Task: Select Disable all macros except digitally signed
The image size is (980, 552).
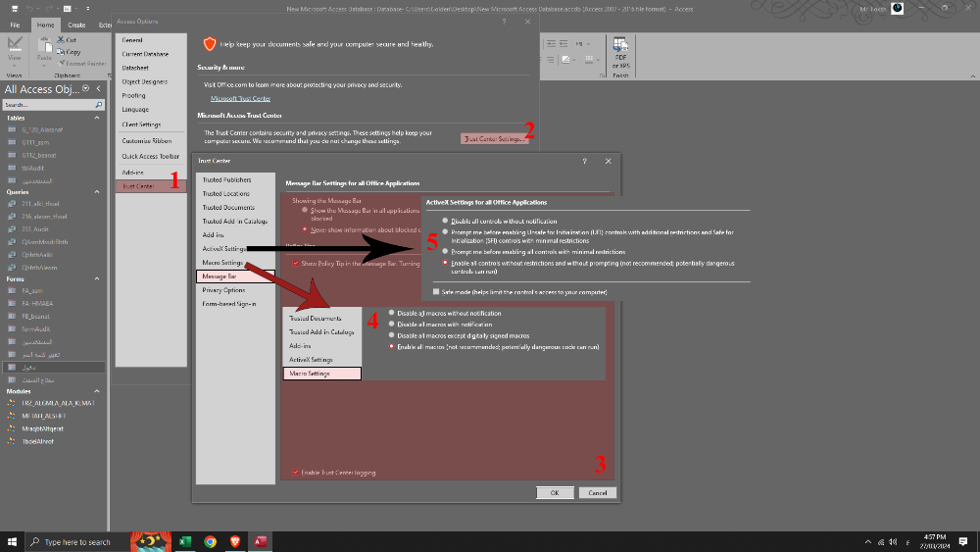Action: pos(392,335)
